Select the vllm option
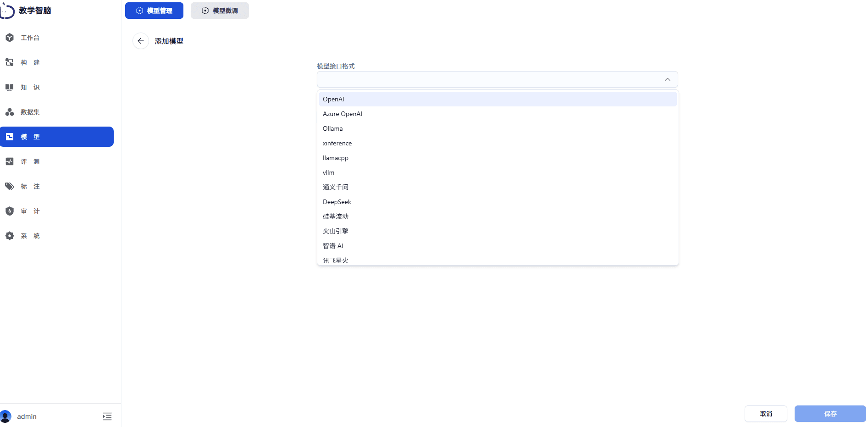868x427 pixels. (x=498, y=172)
